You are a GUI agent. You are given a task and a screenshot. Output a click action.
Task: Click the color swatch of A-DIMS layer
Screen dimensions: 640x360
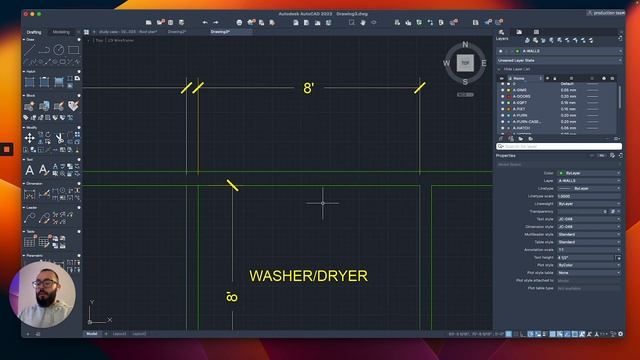click(x=509, y=90)
